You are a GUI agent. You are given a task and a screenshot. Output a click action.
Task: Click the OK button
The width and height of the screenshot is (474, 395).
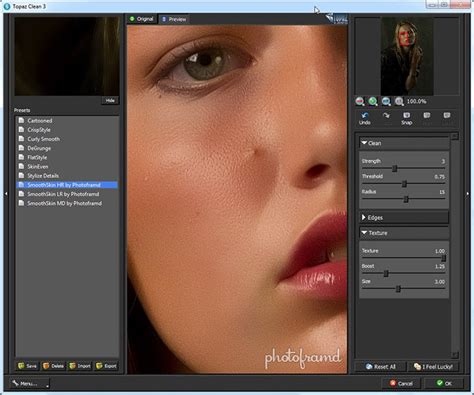pos(444,383)
